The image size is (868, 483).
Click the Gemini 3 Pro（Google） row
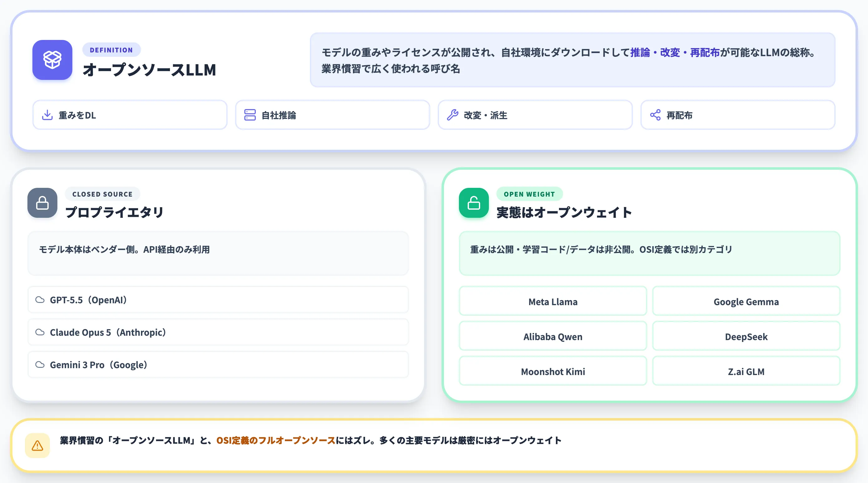tap(218, 365)
